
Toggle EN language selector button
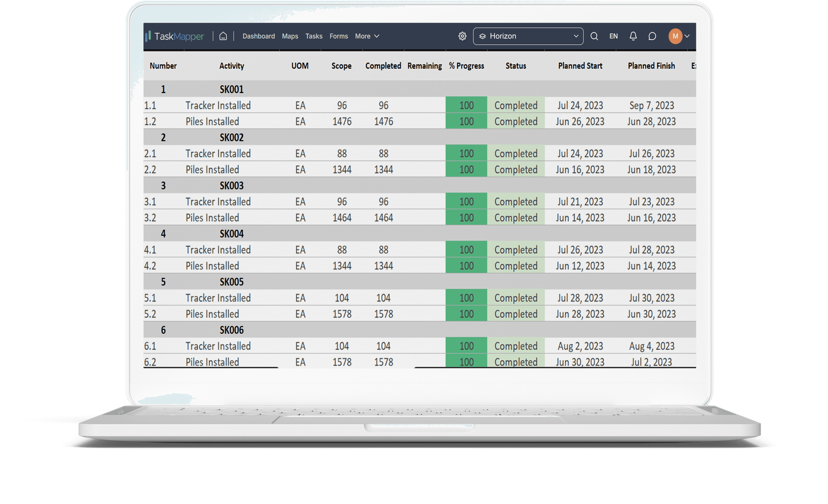pos(613,36)
